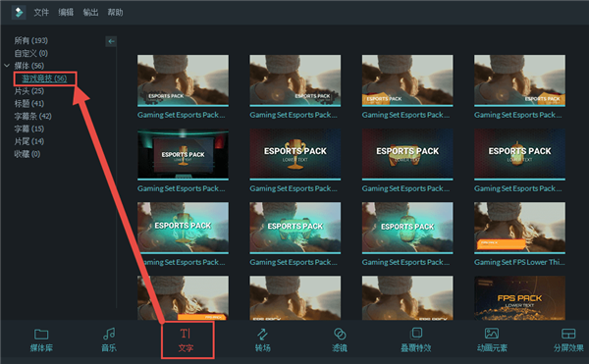The image size is (589, 364).
Task: Open the 帮助 menu
Action: pos(115,13)
